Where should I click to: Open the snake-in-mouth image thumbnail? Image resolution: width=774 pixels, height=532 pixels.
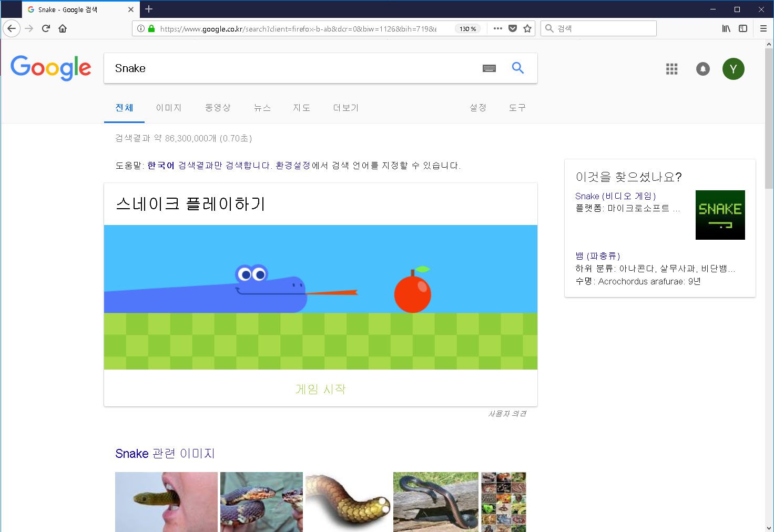166,502
